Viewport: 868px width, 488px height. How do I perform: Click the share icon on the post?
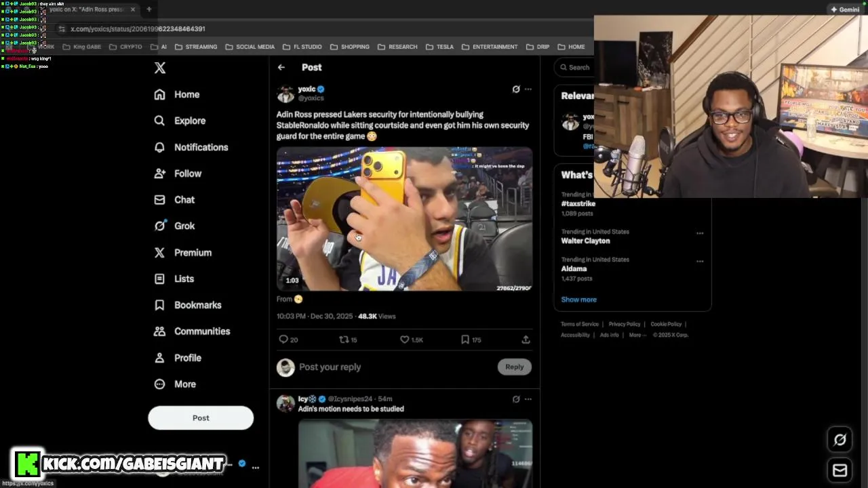(526, 340)
